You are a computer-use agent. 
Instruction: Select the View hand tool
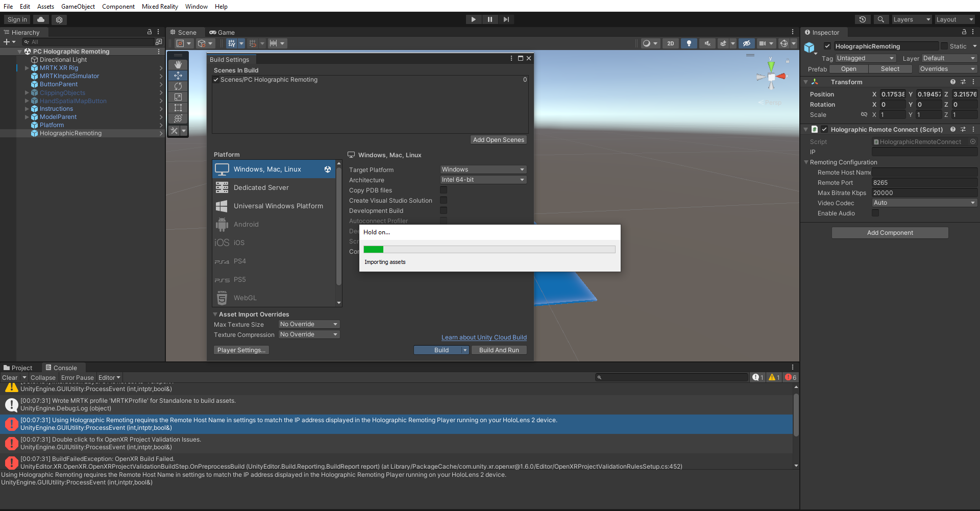click(x=178, y=65)
